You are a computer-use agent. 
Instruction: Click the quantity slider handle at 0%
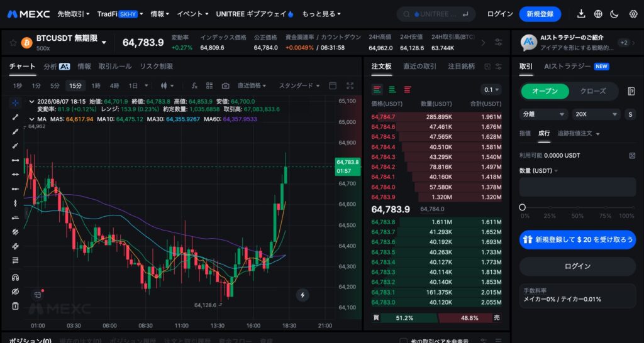(x=523, y=207)
